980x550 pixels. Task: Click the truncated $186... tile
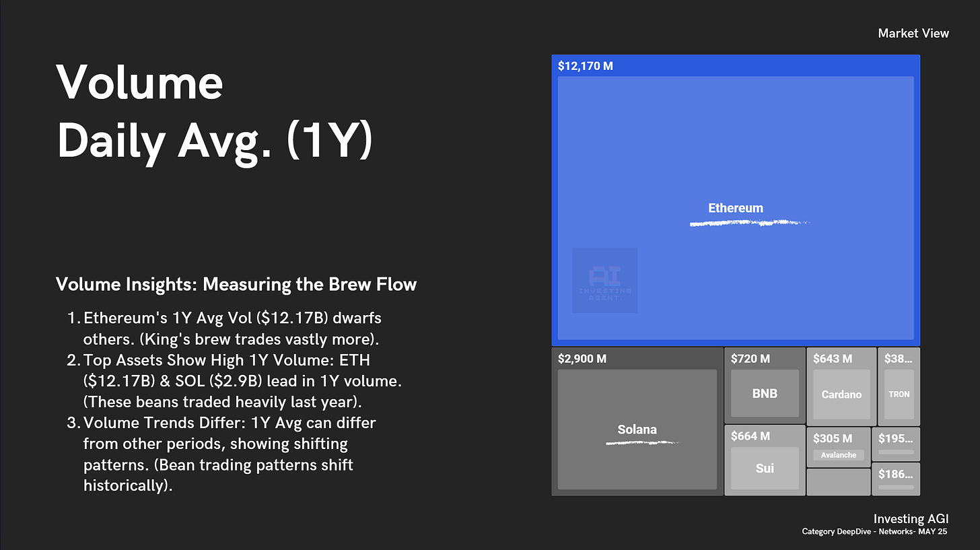896,479
